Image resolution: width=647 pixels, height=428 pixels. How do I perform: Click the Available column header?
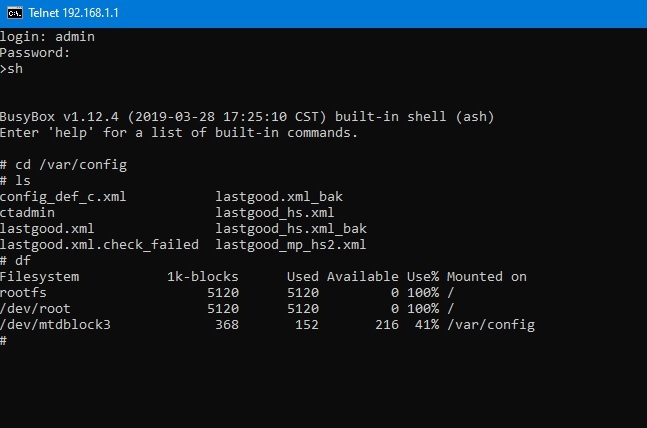click(x=363, y=276)
